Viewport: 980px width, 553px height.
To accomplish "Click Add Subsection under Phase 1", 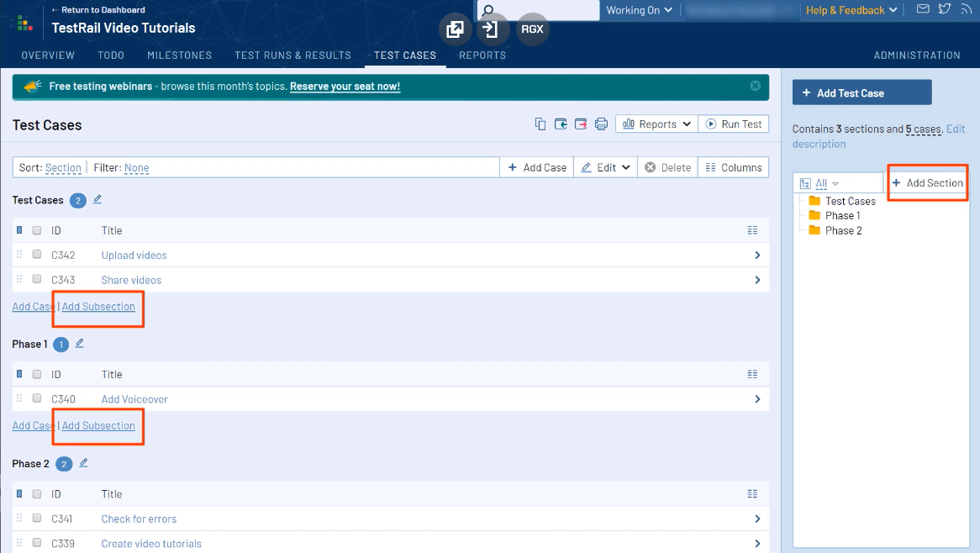I will point(98,425).
